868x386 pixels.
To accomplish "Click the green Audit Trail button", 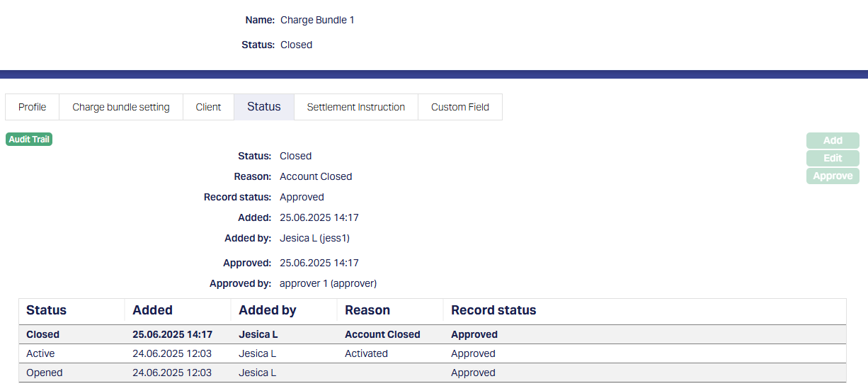I will (29, 140).
